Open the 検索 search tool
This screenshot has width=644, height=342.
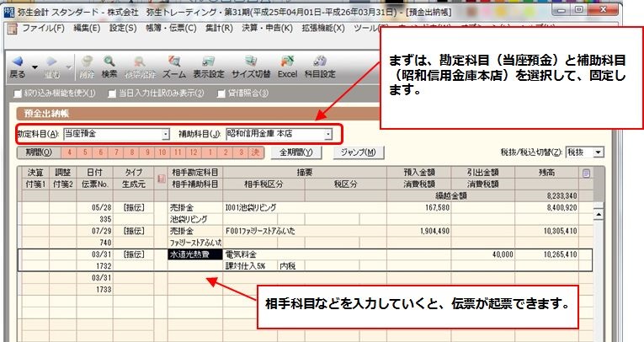pos(109,61)
